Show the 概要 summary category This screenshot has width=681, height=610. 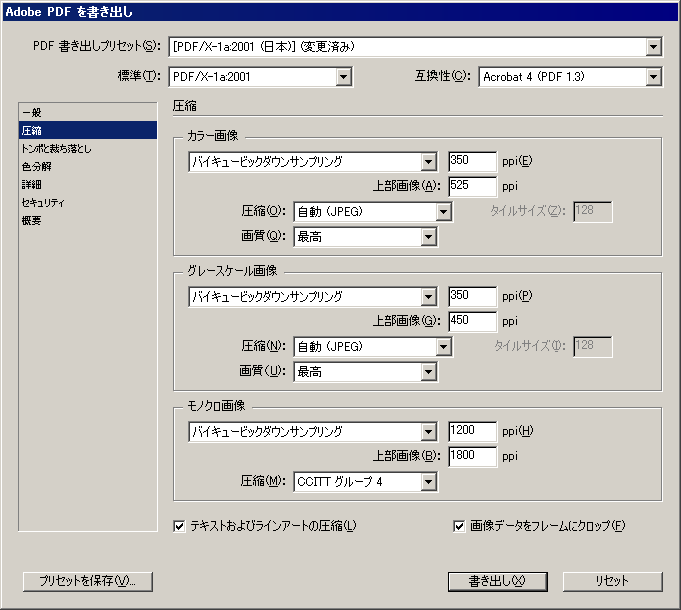[32, 220]
